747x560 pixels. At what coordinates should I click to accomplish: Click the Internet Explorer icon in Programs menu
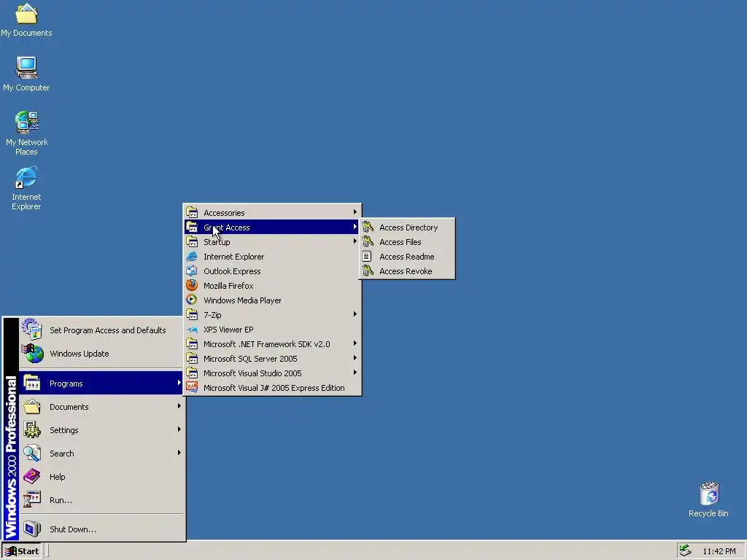coord(192,256)
